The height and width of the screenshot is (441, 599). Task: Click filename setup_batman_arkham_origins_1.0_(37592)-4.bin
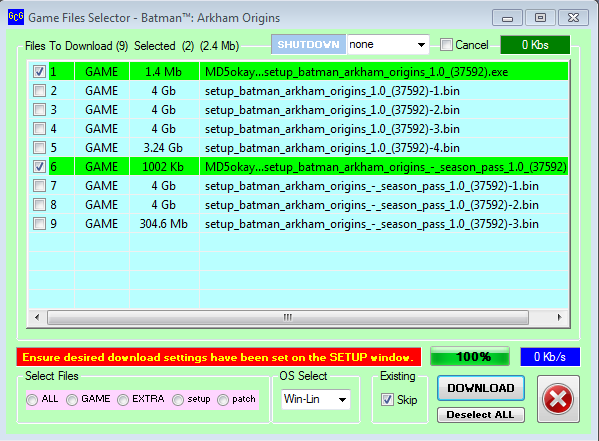(332, 148)
